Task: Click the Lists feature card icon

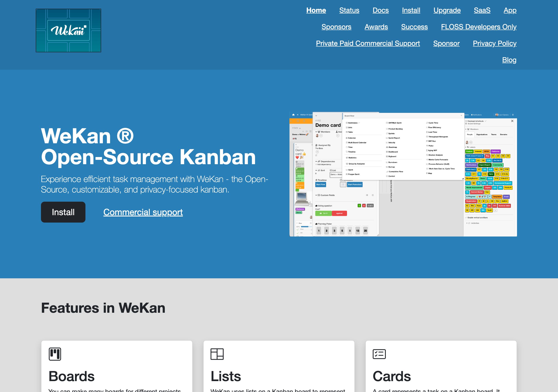Action: click(x=217, y=354)
